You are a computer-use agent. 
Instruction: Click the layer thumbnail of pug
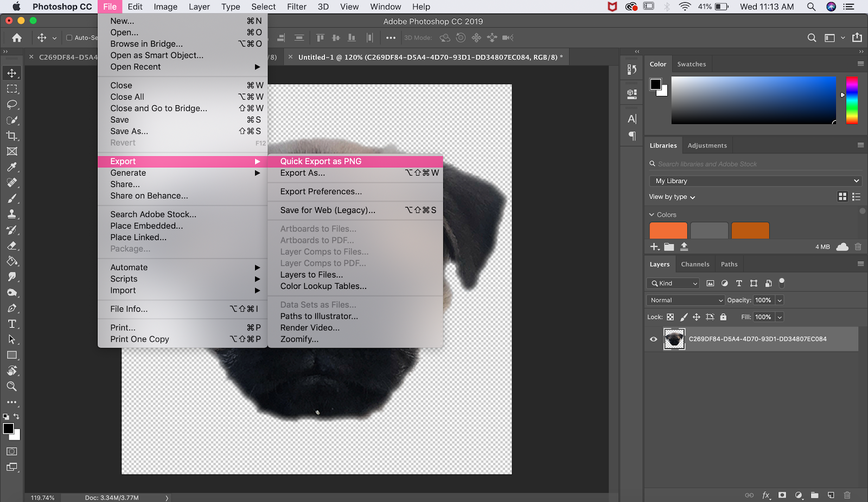point(674,339)
